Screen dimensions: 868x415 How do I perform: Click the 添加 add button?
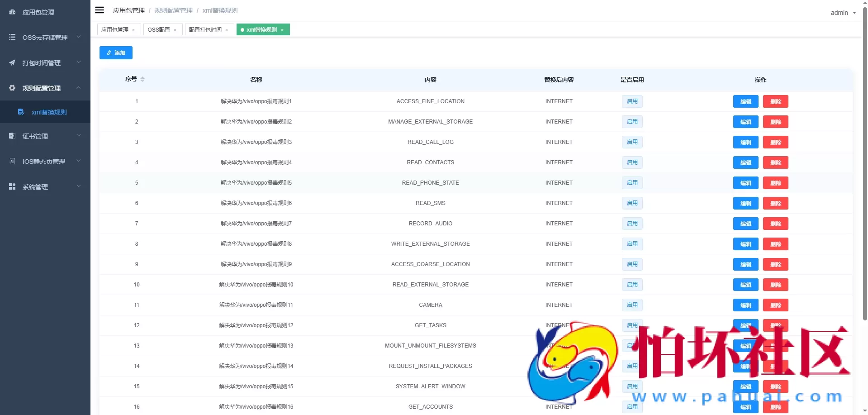tap(116, 52)
